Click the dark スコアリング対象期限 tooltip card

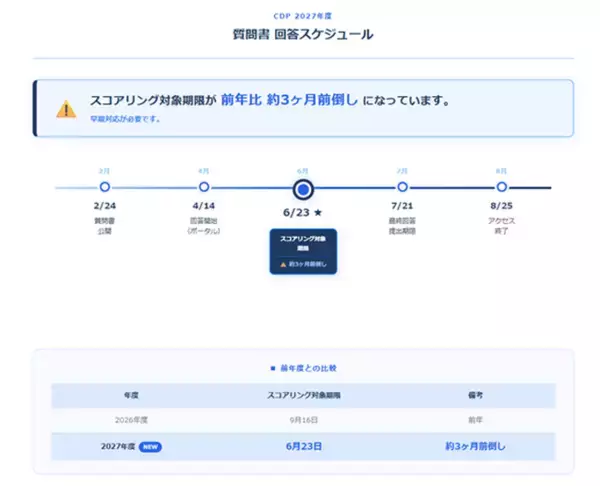coord(303,251)
